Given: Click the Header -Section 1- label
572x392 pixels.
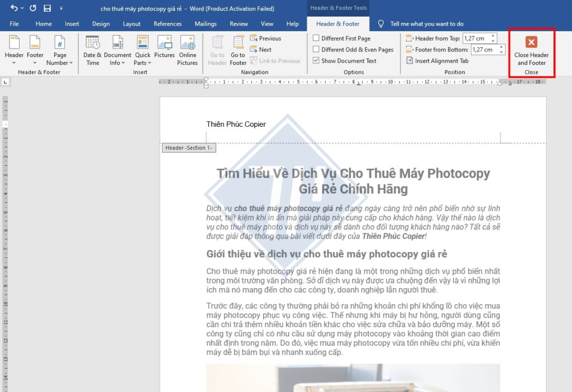Looking at the screenshot, I should coord(189,147).
